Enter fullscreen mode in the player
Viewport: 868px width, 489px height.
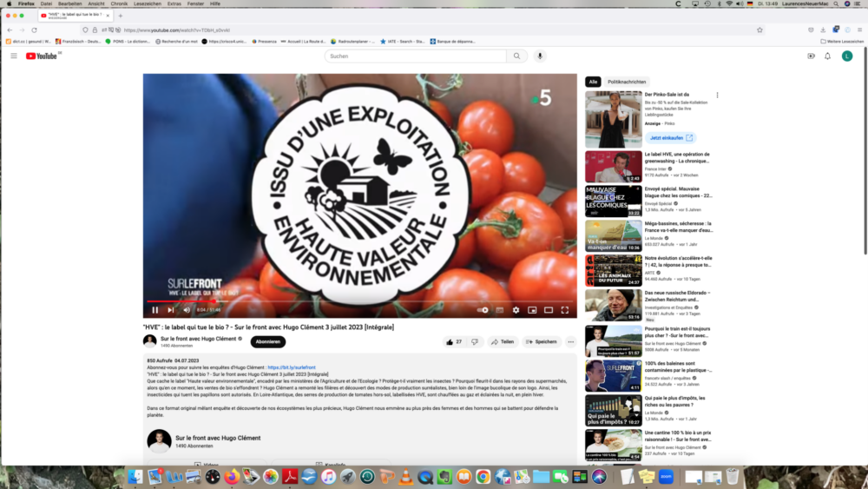click(565, 310)
